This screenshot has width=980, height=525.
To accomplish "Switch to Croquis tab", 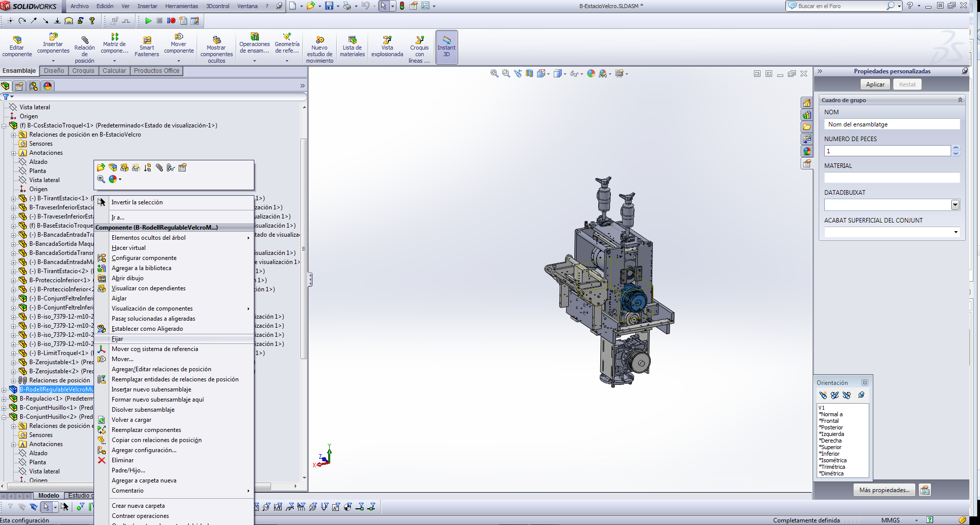I will point(83,71).
